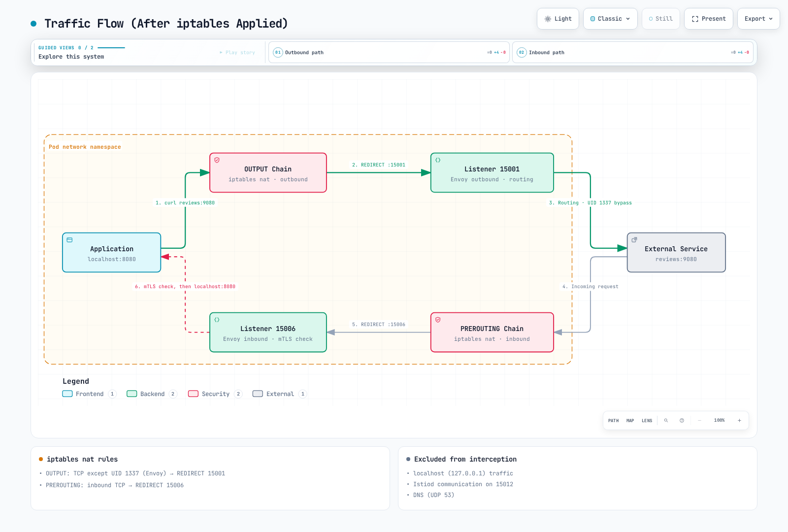Click the shield icon on OUTPUT Chain
Viewport: 788px width, 532px height.
click(x=217, y=160)
